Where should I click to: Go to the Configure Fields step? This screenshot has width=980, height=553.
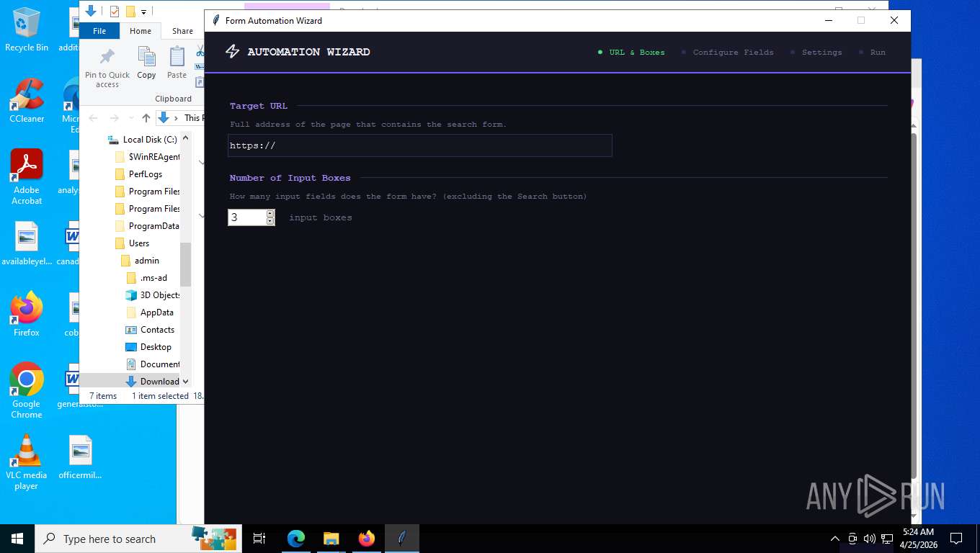click(727, 53)
